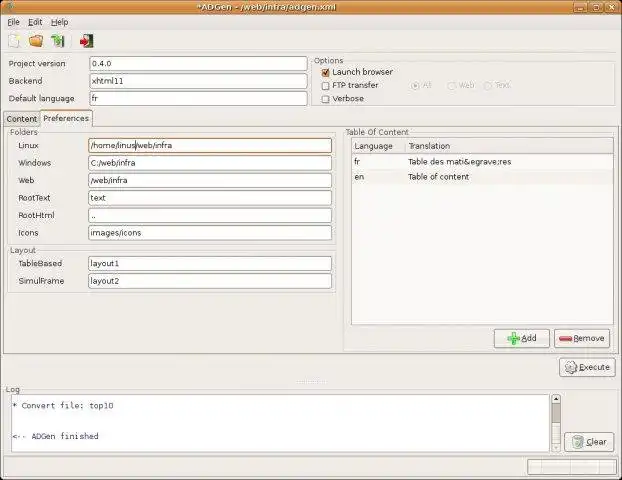The image size is (622, 480).
Task: Select the fr translation row
Action: (x=482, y=162)
